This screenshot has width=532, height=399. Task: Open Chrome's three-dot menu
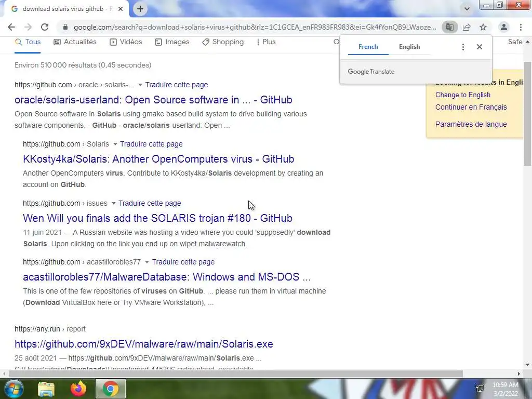point(521,27)
